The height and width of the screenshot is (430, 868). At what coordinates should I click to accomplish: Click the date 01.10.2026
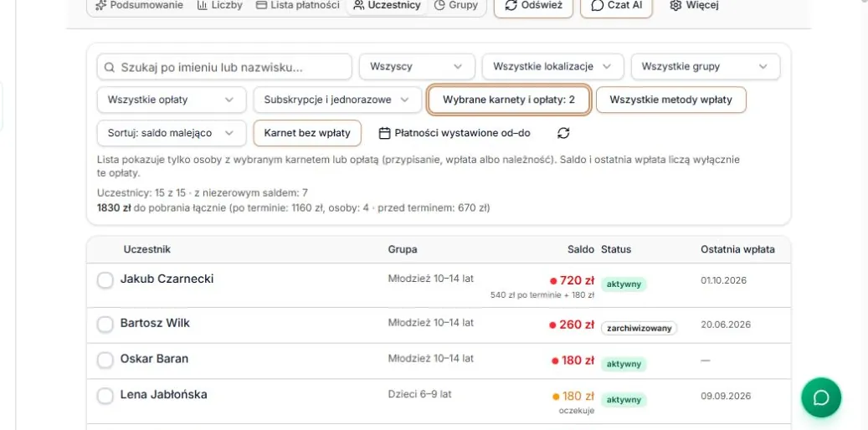point(723,280)
